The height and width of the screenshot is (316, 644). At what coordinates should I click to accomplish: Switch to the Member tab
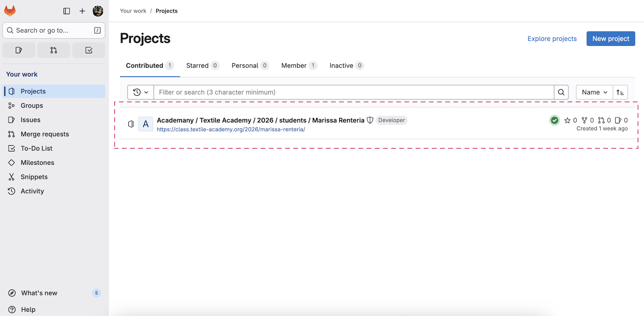(299, 66)
